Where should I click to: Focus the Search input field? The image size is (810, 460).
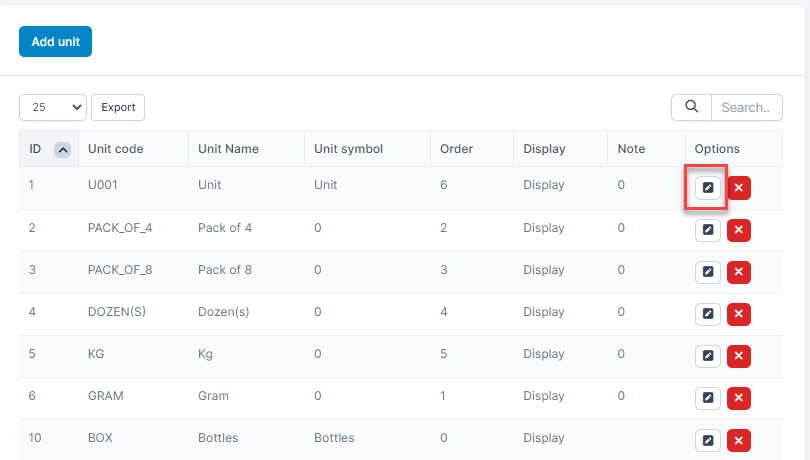point(745,107)
